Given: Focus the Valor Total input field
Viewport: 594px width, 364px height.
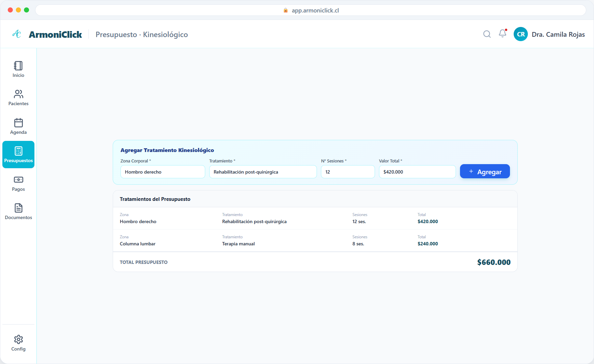Looking at the screenshot, I should (x=417, y=172).
